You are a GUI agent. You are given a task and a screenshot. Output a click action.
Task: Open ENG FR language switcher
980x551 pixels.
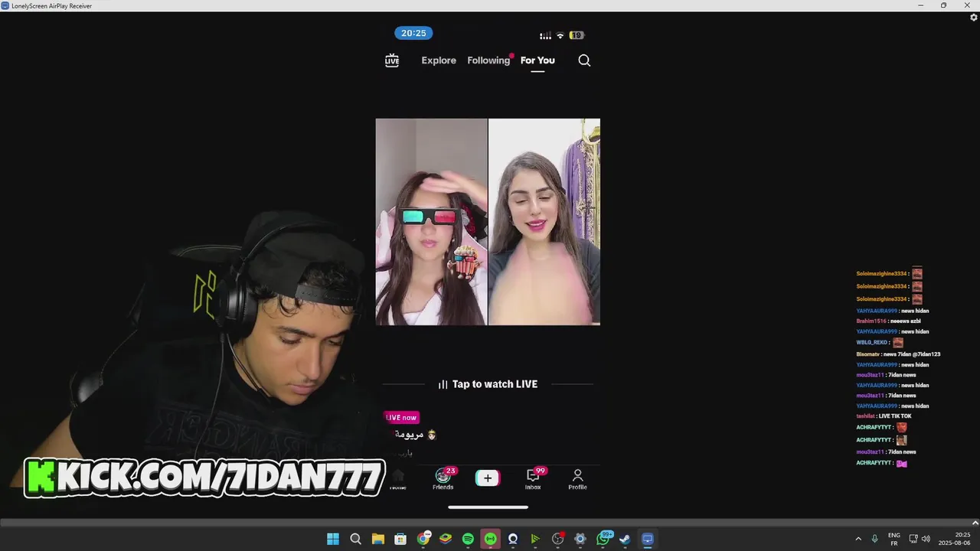[x=893, y=539]
